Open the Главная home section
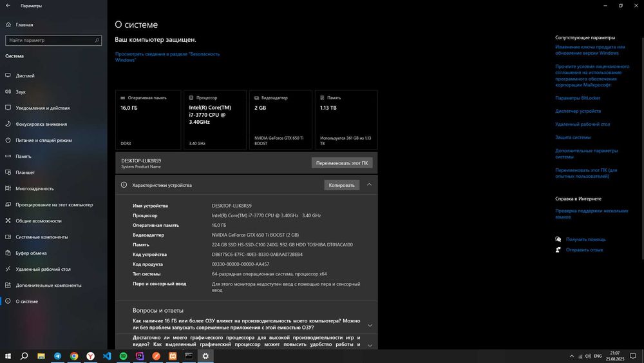The width and height of the screenshot is (644, 363). [x=19, y=25]
